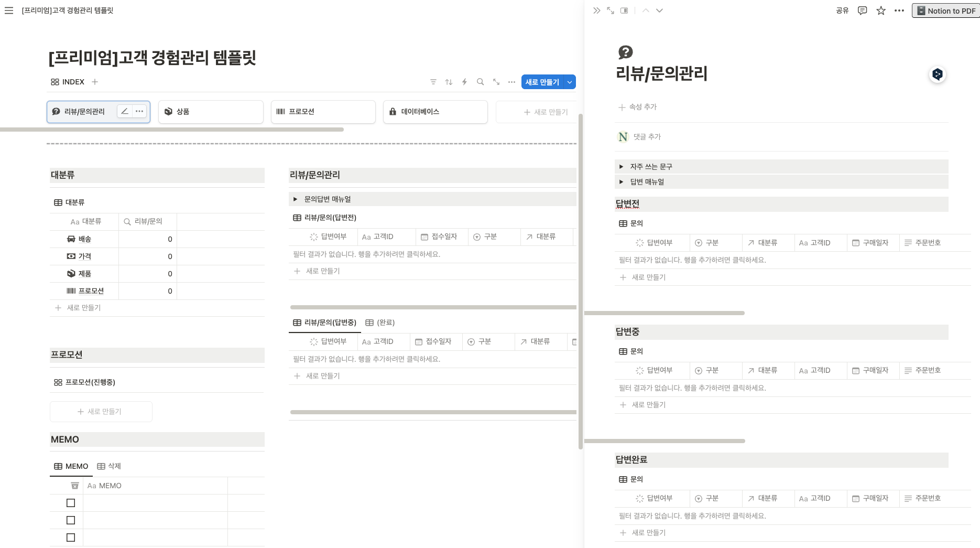Open the more options on 리뷰/문의관리 card
The width and height of the screenshot is (980, 548).
(139, 111)
